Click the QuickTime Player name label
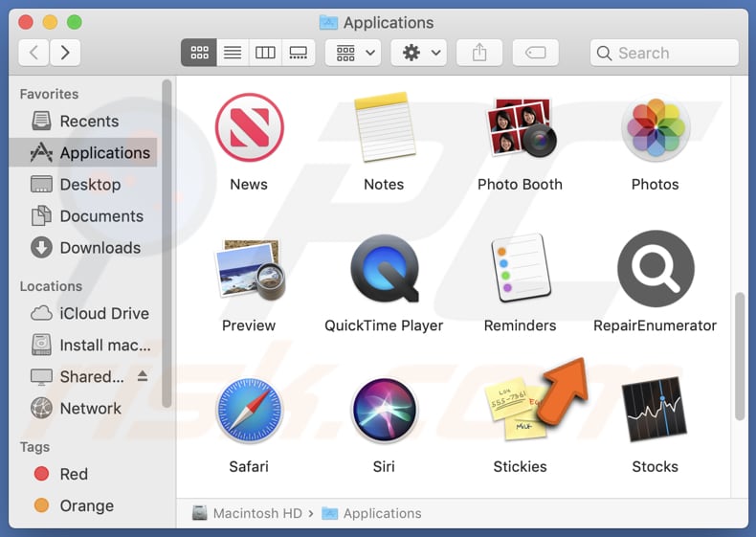The height and width of the screenshot is (537, 756). [x=384, y=325]
